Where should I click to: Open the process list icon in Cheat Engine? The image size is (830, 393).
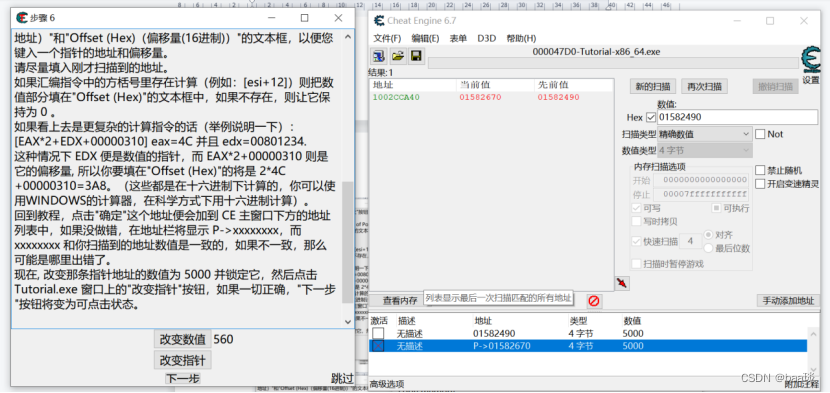point(378,55)
